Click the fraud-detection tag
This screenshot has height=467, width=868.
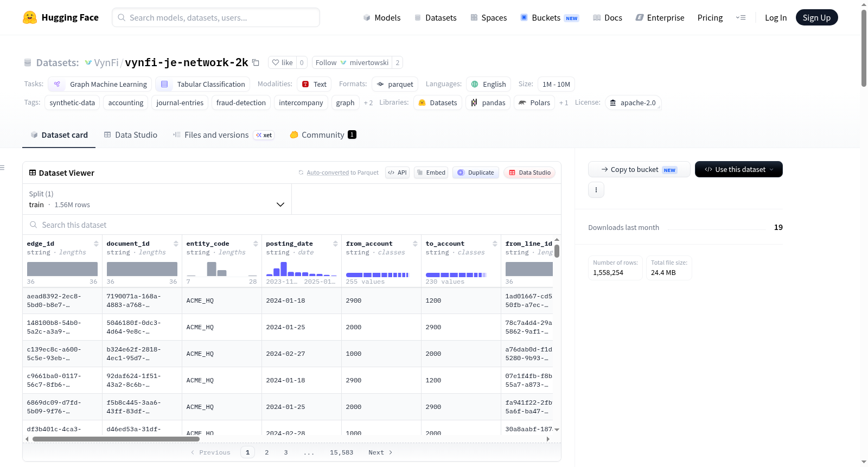click(x=241, y=103)
